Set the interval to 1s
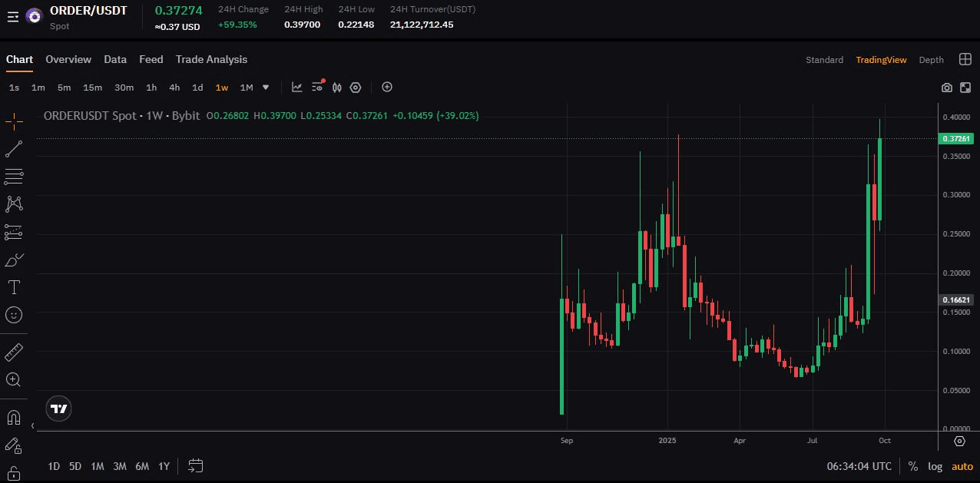 point(15,88)
